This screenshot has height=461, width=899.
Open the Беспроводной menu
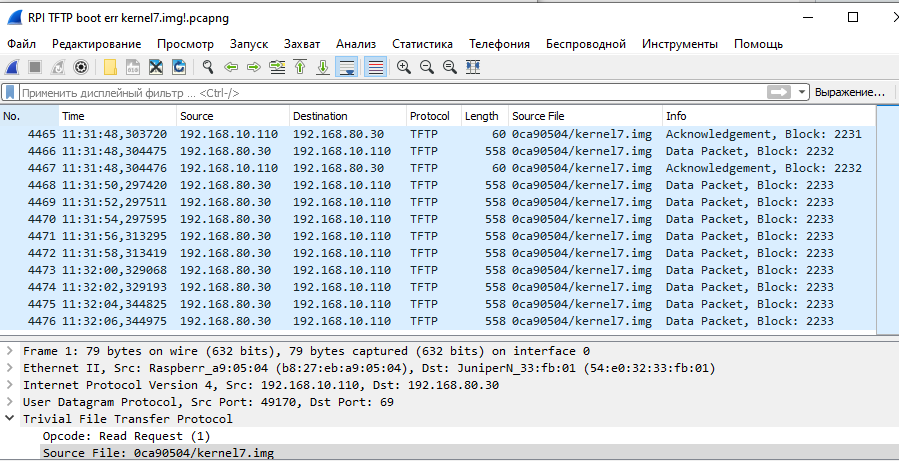585,44
